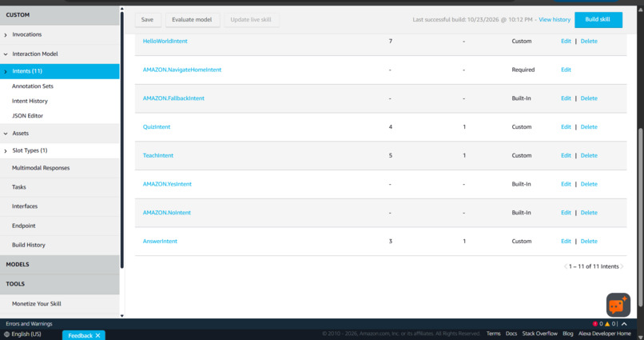Screen dimensions: 644x340
Task: Click the globe language icon
Action: pyautogui.click(x=6, y=334)
